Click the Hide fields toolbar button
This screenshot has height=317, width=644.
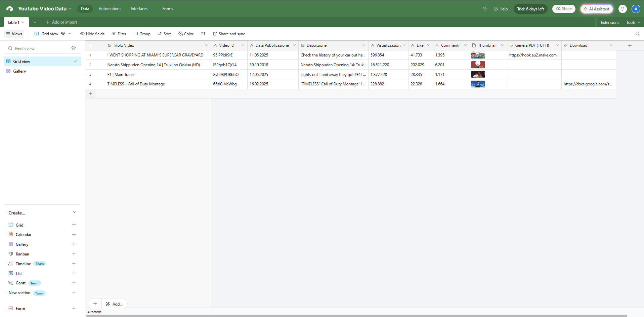[92, 34]
